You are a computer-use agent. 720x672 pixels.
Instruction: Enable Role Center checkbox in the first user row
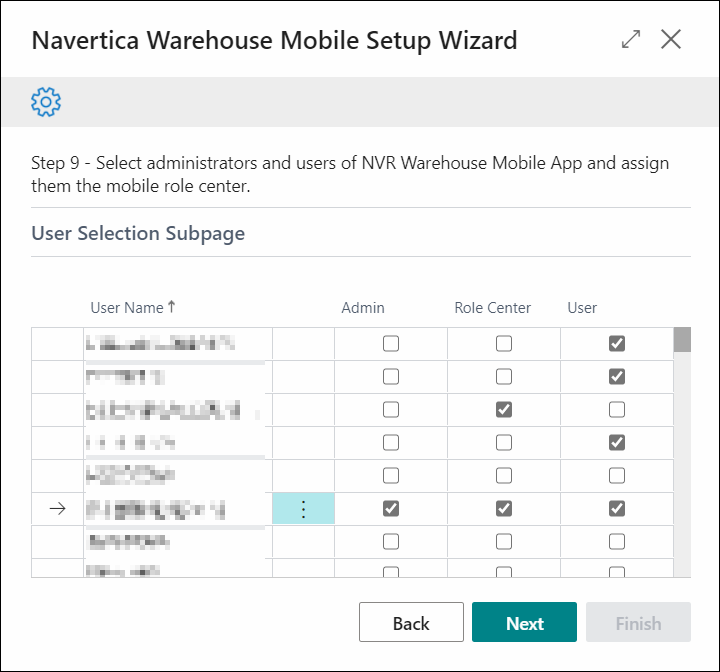pos(504,343)
